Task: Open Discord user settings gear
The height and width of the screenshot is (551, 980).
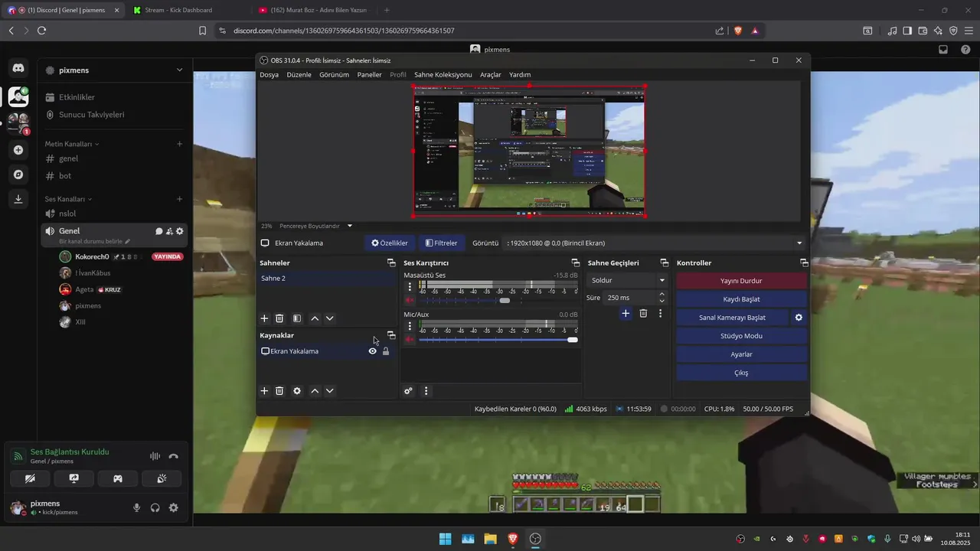Action: [x=174, y=507]
